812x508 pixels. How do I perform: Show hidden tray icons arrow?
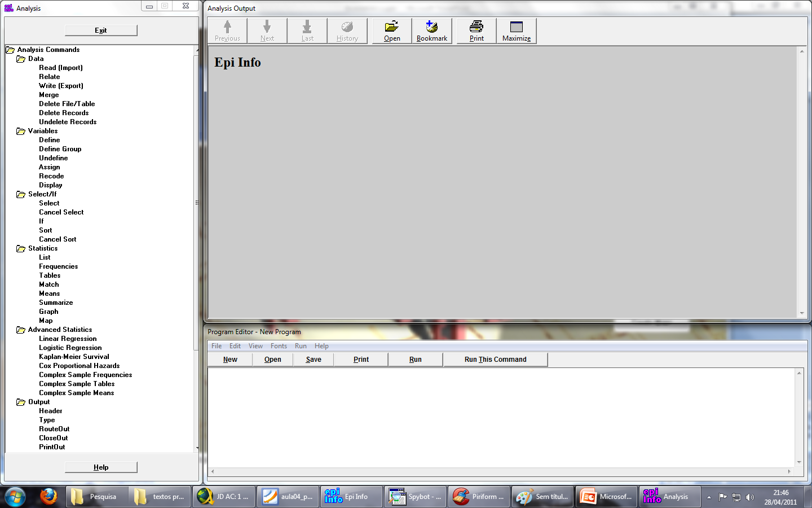(709, 497)
